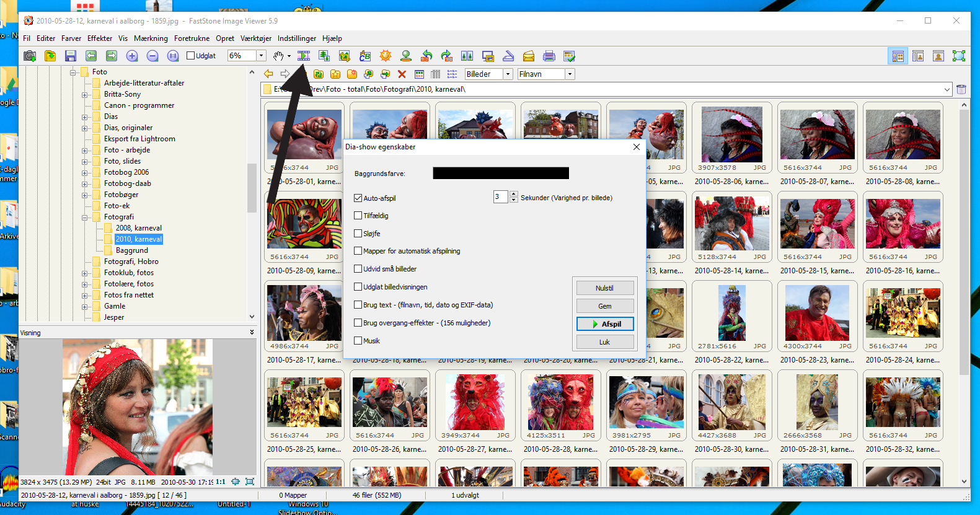980x515 pixels.
Task: Open the Effekter menu
Action: coord(100,38)
